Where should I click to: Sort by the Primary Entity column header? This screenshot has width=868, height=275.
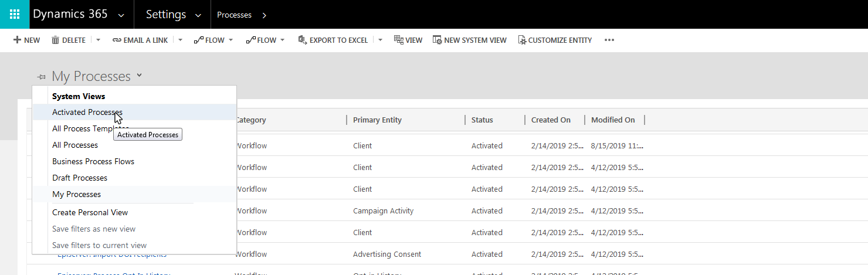pos(377,120)
